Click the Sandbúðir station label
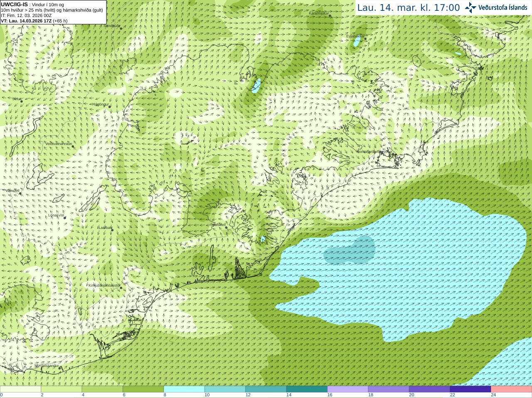Image resolution: width=532 pixels, height=398 pixels. coord(112,26)
